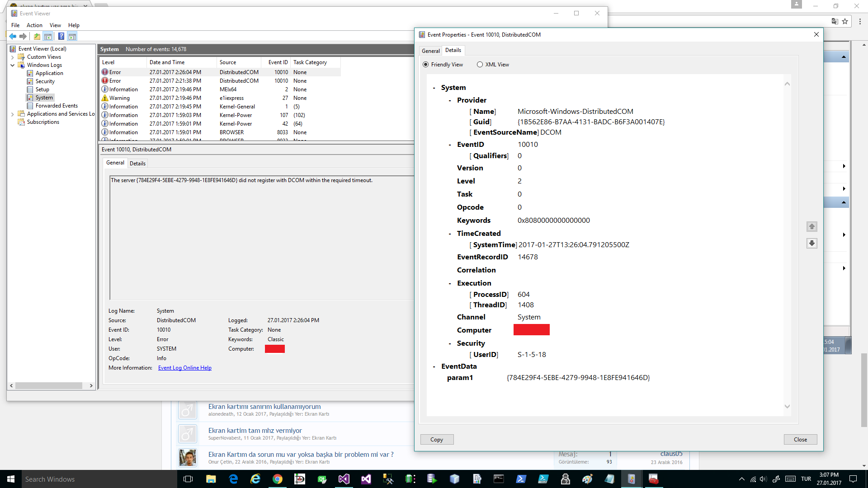Open the Action Center notification icon
Screen dimensions: 868x488
coord(853,479)
